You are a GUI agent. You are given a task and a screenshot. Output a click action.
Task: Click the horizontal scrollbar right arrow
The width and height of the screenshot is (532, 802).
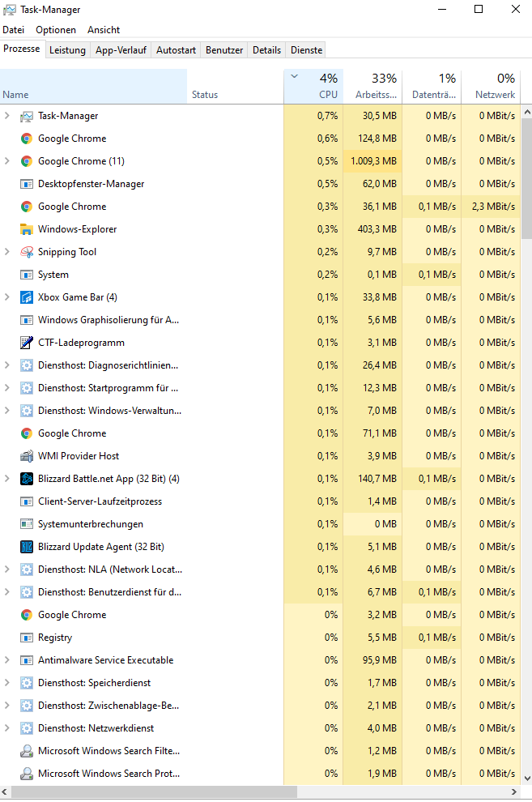(514, 791)
